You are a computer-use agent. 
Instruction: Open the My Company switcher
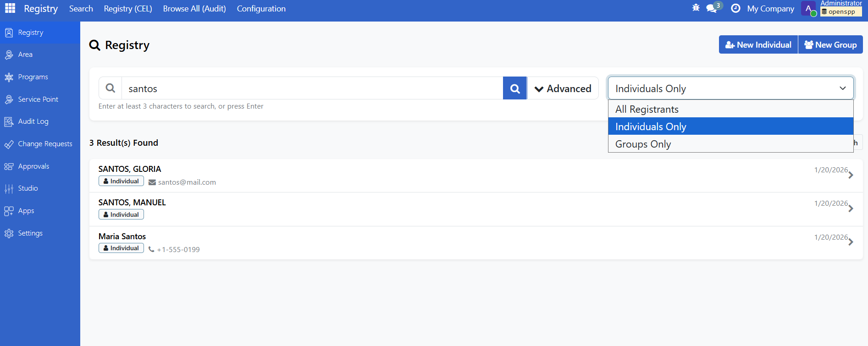(x=770, y=9)
